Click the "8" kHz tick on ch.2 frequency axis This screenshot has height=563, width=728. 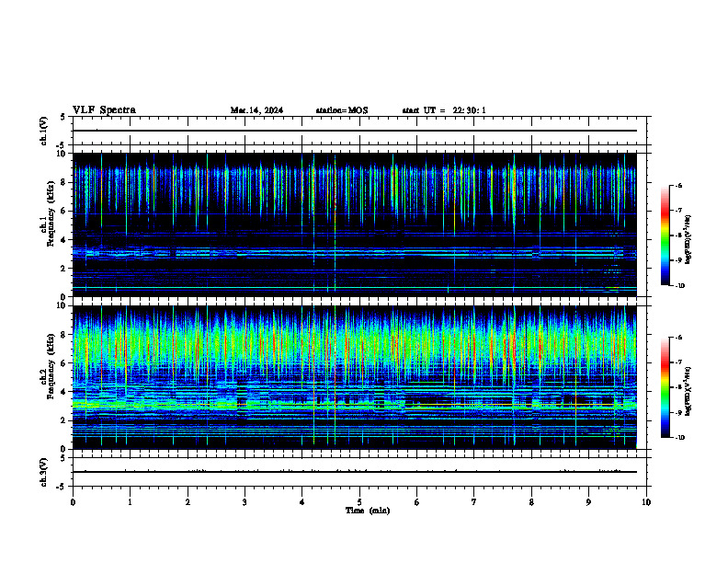tap(63, 335)
